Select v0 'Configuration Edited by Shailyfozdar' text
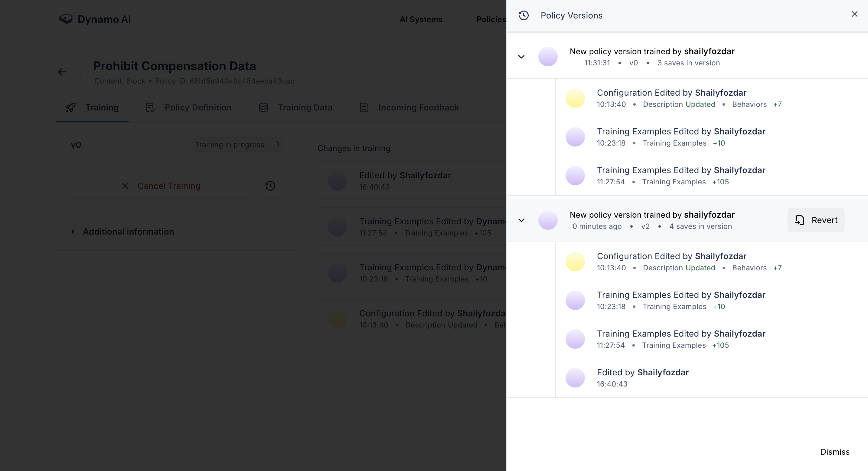This screenshot has height=471, width=868. [x=671, y=93]
